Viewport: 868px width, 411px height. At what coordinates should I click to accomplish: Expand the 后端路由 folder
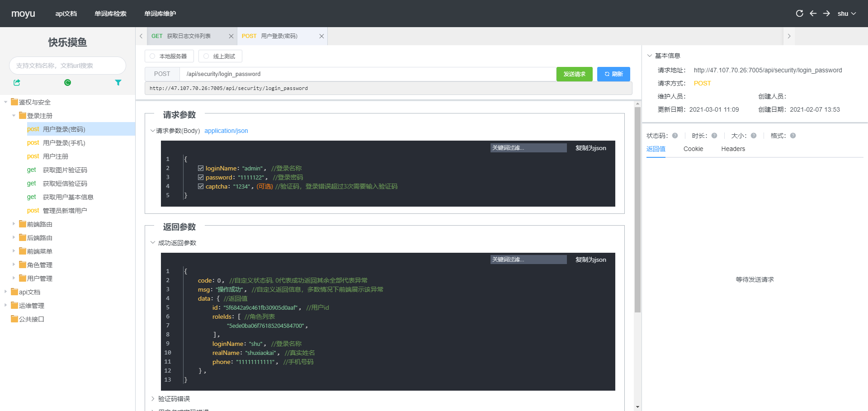pos(14,237)
